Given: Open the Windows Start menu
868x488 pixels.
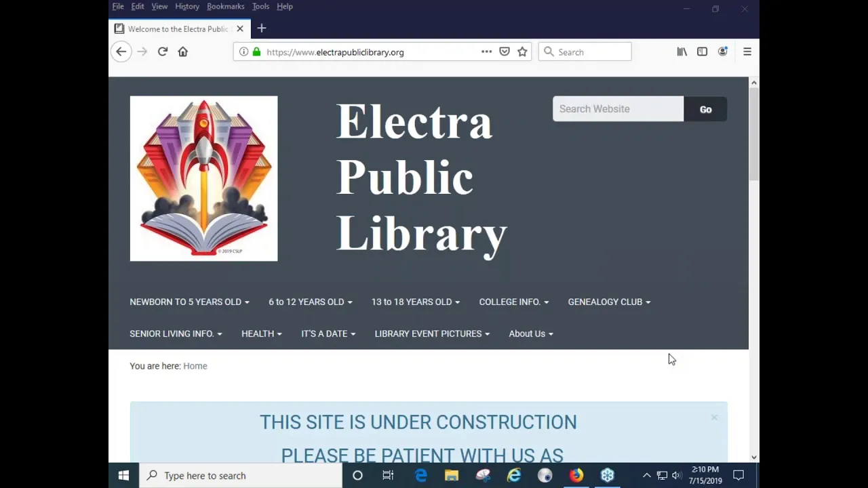Looking at the screenshot, I should [123, 475].
